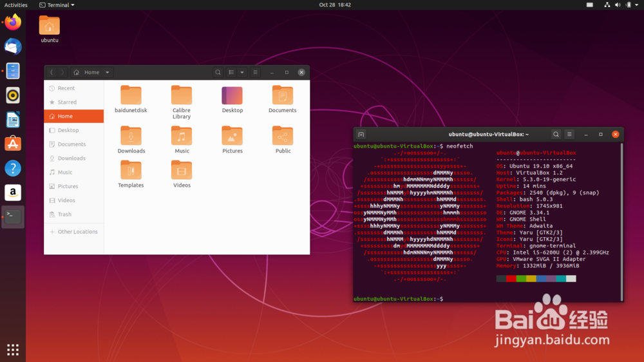644x362 pixels.
Task: Open the Calibre Library folder
Action: [x=181, y=102]
